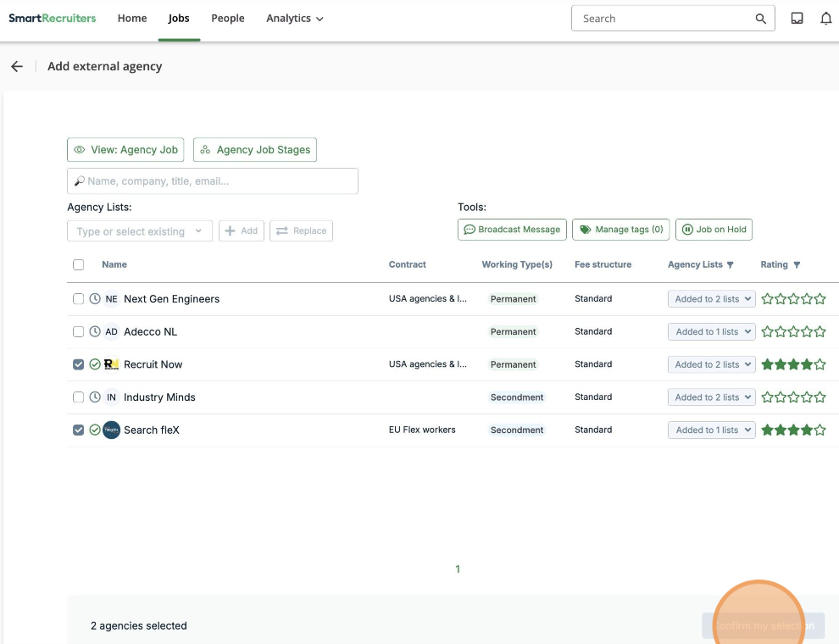Expand the Analytics menu dropdown

(295, 18)
